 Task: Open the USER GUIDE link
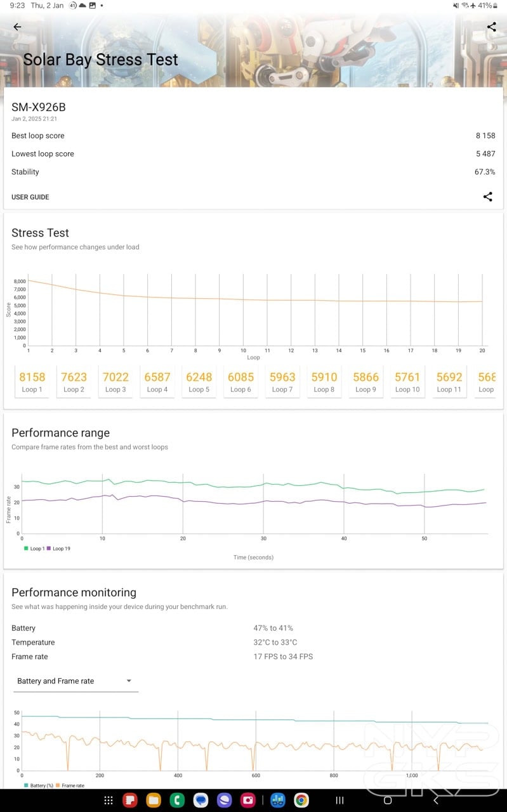point(30,197)
